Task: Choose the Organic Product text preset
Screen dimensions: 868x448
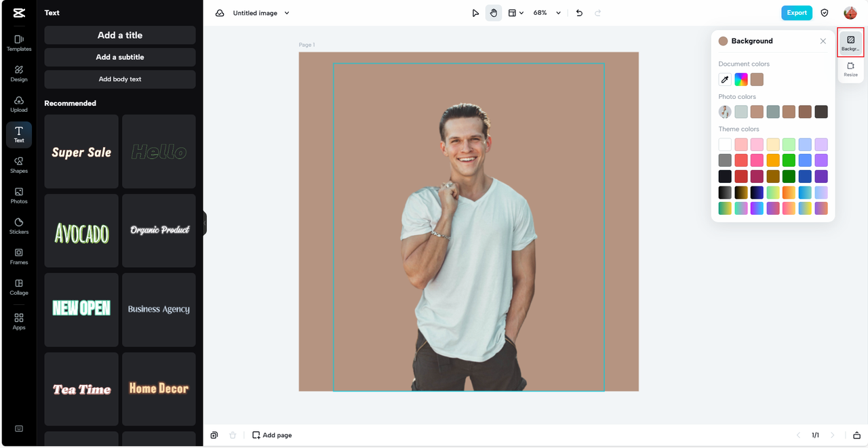Action: [159, 231]
